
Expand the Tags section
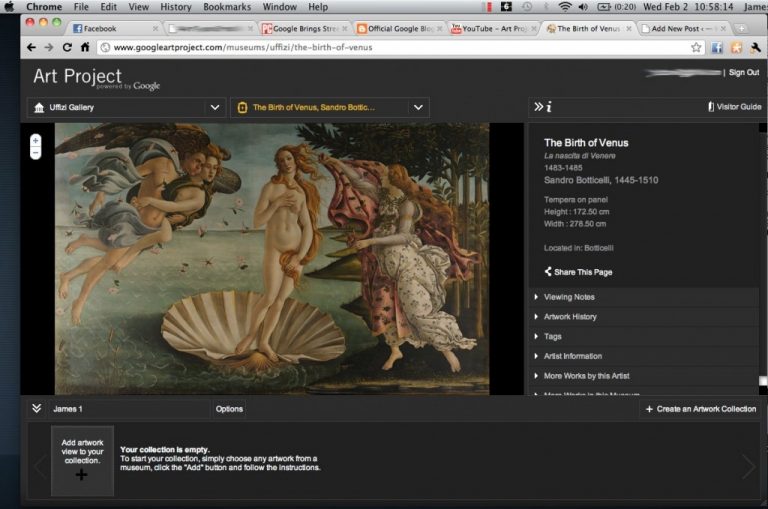pyautogui.click(x=644, y=336)
